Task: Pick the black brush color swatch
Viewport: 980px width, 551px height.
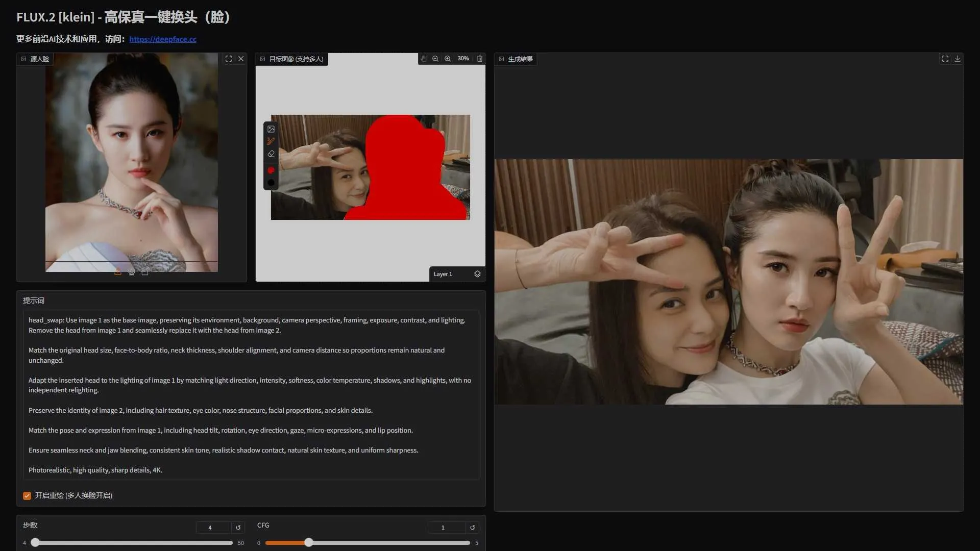Action: [x=271, y=183]
